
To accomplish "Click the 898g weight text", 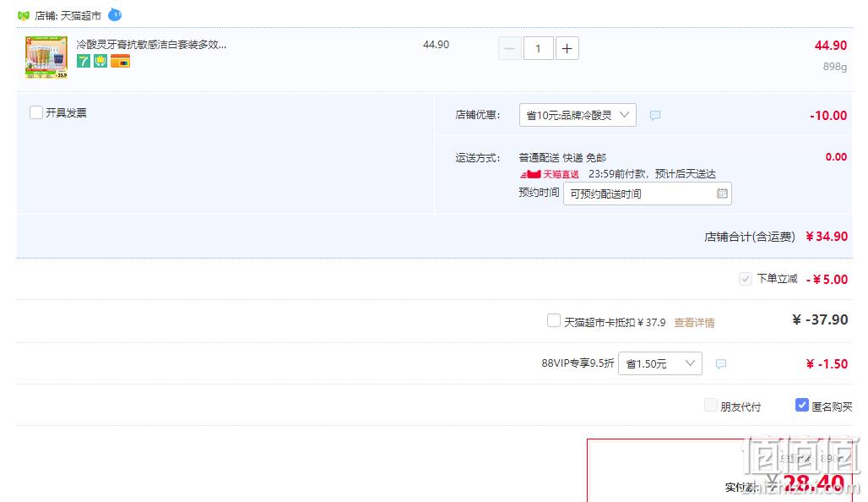I will click(x=835, y=67).
